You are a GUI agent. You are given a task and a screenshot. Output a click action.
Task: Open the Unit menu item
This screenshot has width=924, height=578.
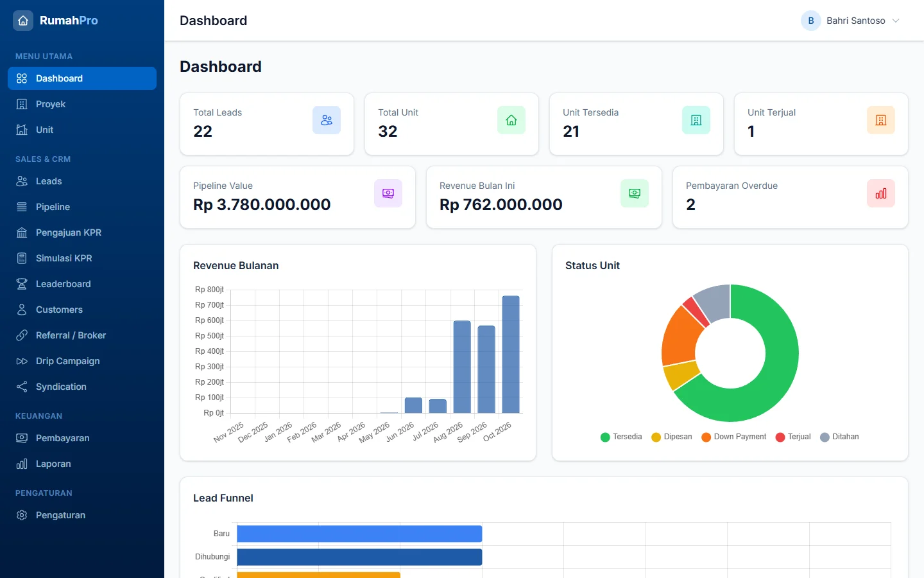(82, 130)
